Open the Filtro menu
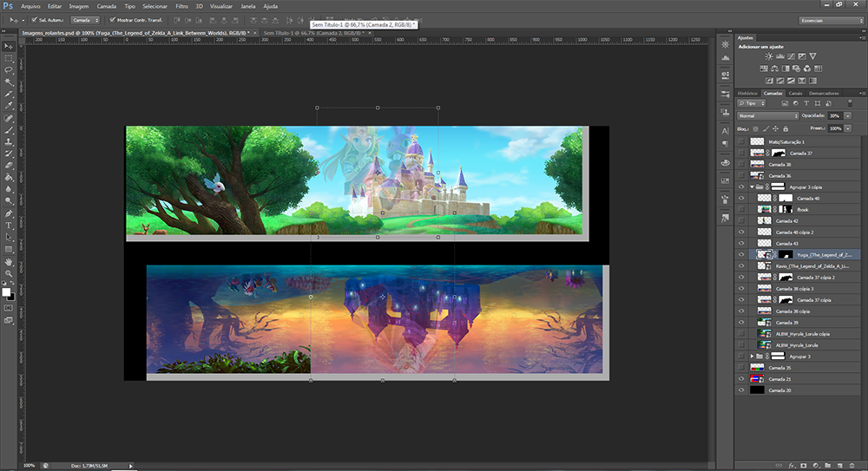Screen dimensions: 868x471 (x=181, y=6)
